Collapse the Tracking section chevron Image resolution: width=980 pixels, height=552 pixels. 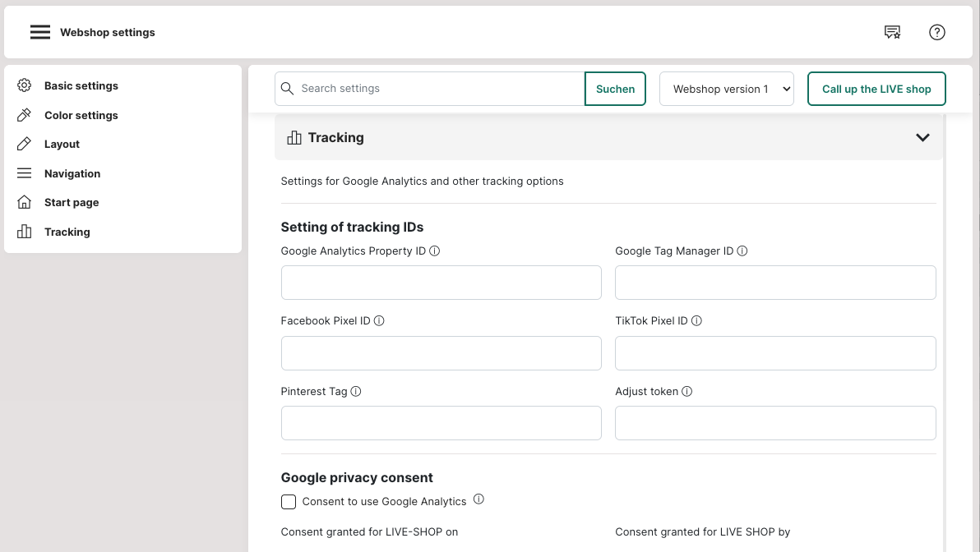coord(922,138)
